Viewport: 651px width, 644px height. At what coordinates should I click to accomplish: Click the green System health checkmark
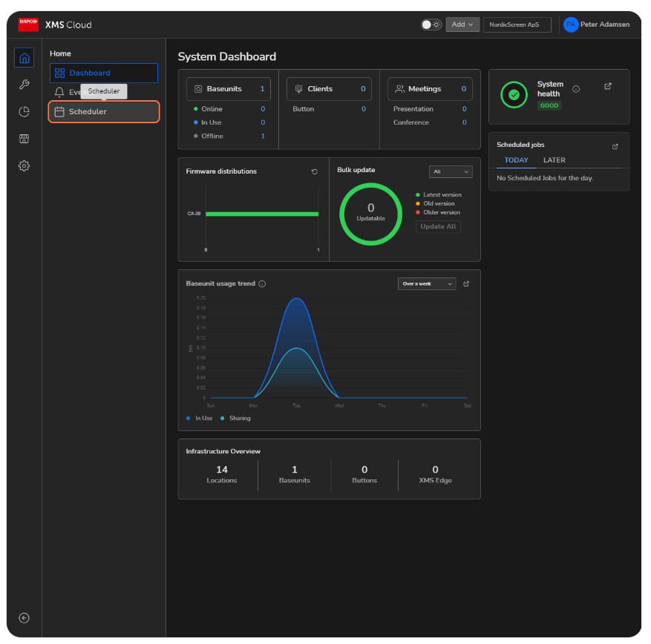point(514,95)
